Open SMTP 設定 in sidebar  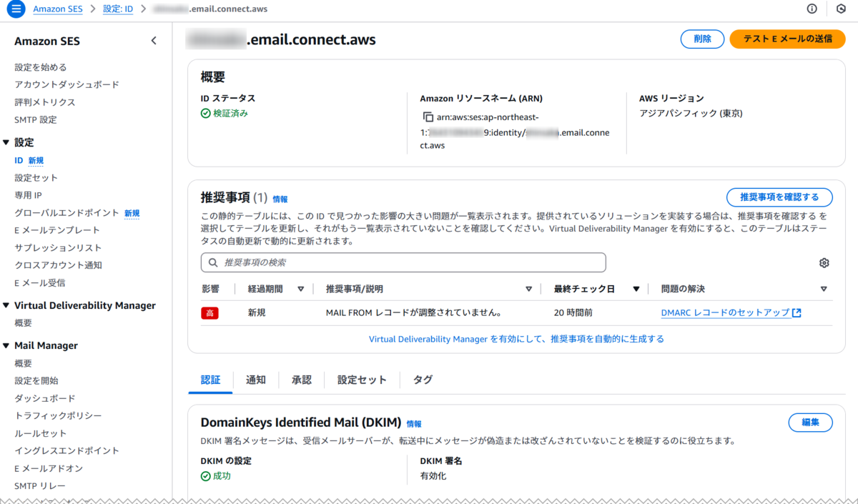coord(35,119)
